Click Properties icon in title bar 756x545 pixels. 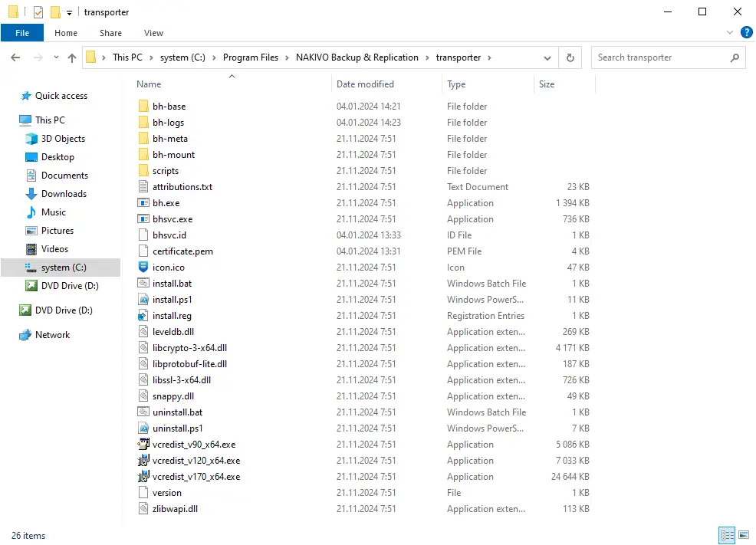[38, 12]
